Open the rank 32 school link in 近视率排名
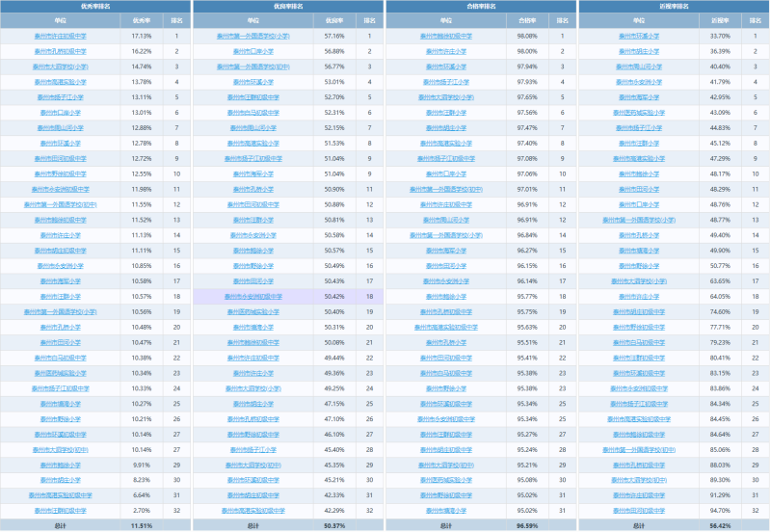 (639, 510)
